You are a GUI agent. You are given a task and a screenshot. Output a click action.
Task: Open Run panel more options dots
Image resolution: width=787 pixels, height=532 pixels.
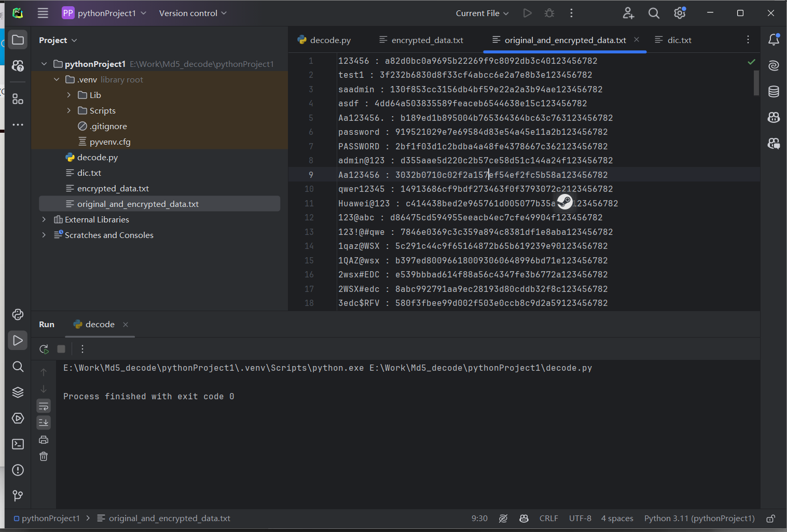(x=82, y=349)
